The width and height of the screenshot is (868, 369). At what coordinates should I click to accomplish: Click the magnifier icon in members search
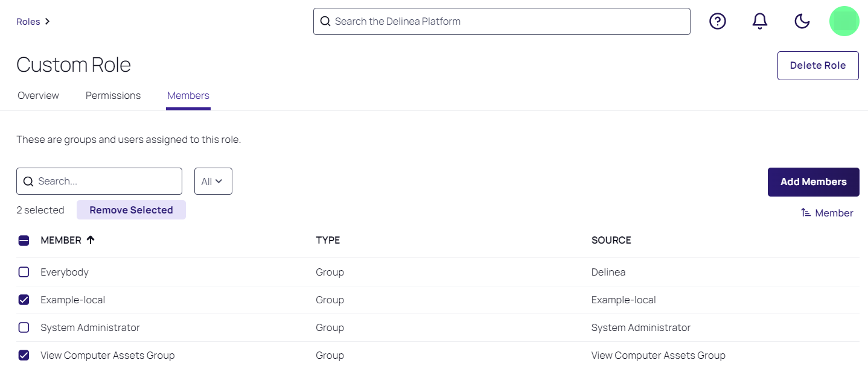(28, 181)
